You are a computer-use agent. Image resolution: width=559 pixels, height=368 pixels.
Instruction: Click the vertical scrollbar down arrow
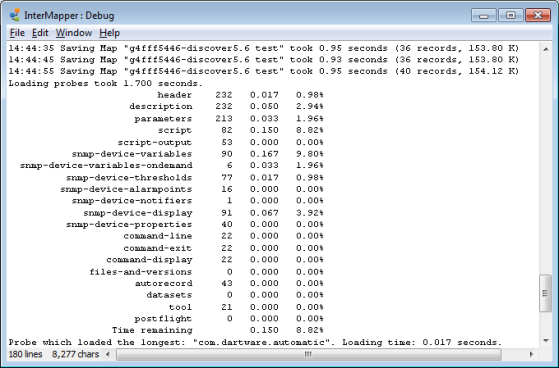click(x=546, y=341)
